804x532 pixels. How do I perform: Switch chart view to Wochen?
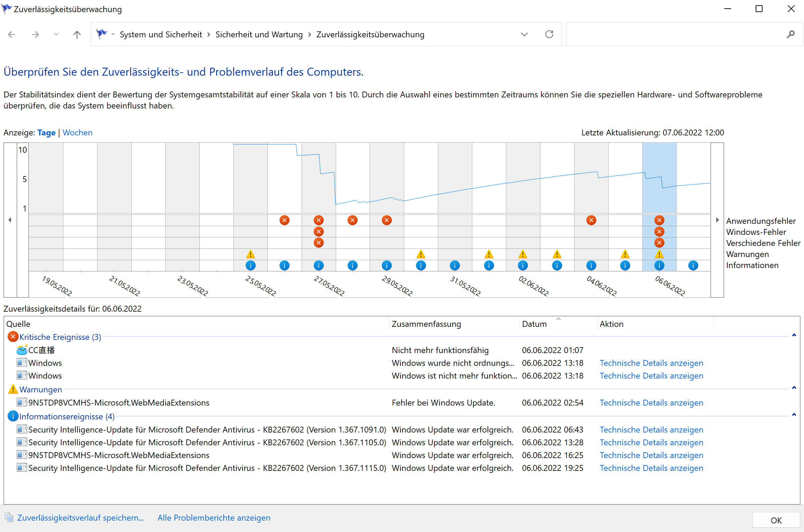(77, 133)
